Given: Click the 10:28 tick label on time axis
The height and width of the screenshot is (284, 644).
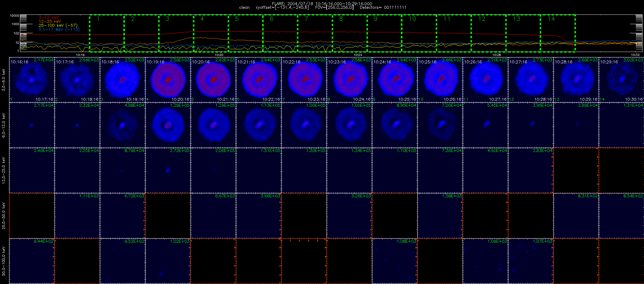Looking at the screenshot, I should [496, 55].
